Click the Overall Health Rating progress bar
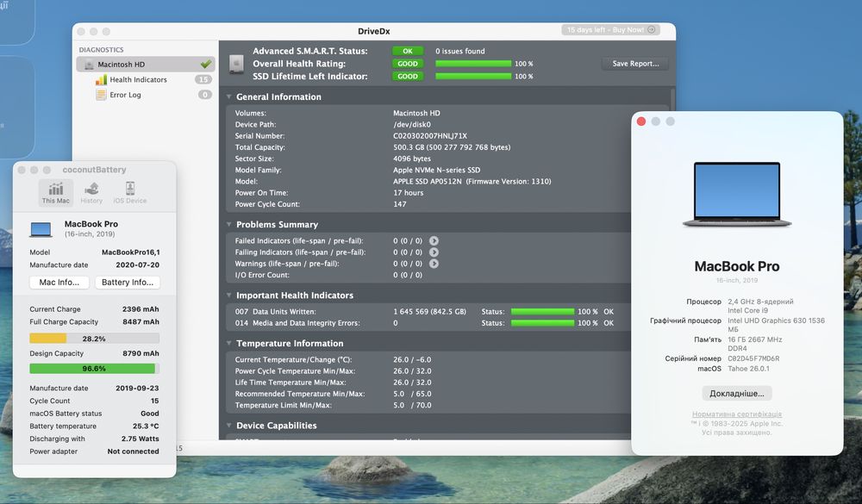The height and width of the screenshot is (504, 862). 473,64
